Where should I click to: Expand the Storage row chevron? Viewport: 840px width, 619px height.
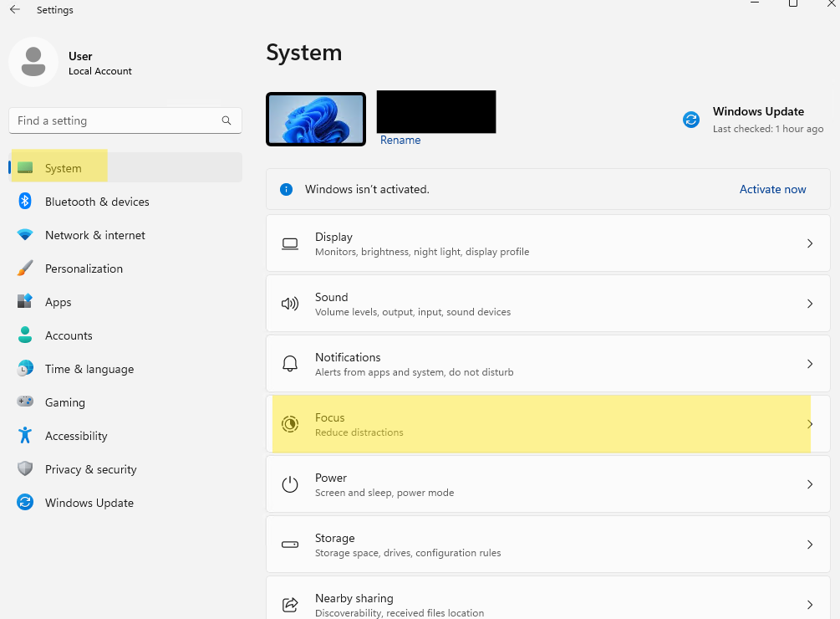809,545
